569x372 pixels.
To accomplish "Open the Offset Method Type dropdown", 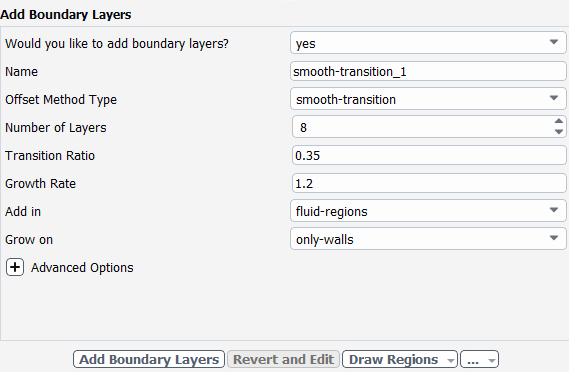I will [x=428, y=99].
